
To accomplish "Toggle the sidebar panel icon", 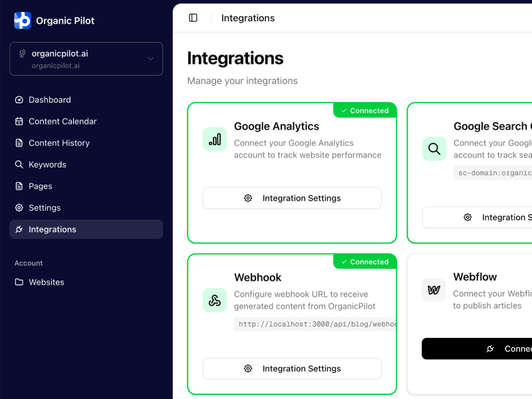I will click(193, 18).
